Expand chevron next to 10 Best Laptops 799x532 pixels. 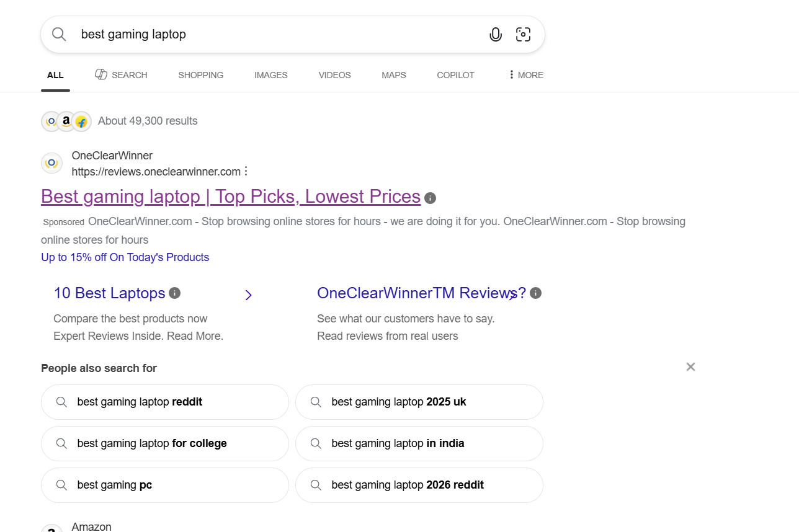248,295
